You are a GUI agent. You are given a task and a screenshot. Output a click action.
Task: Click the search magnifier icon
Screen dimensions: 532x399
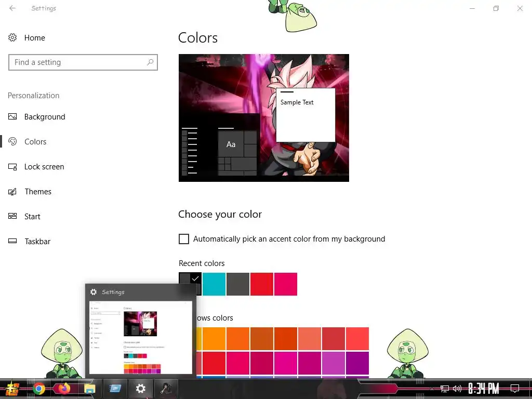point(150,62)
